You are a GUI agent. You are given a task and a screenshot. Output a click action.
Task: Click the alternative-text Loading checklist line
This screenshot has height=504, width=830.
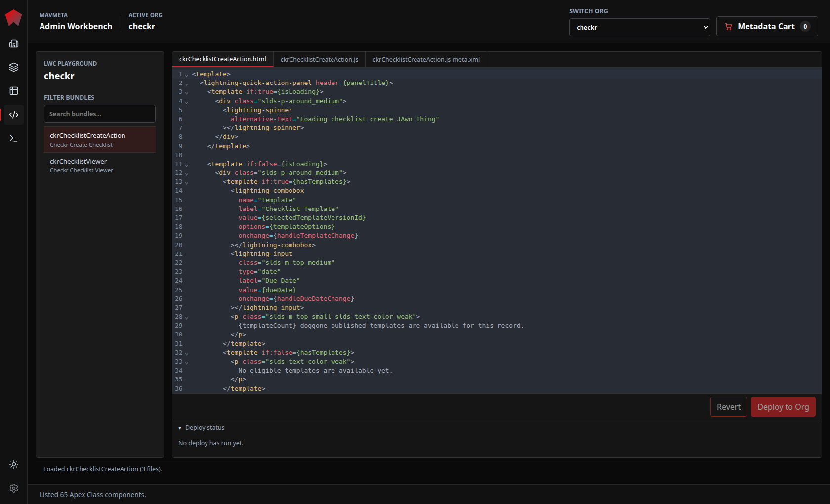[x=334, y=119]
